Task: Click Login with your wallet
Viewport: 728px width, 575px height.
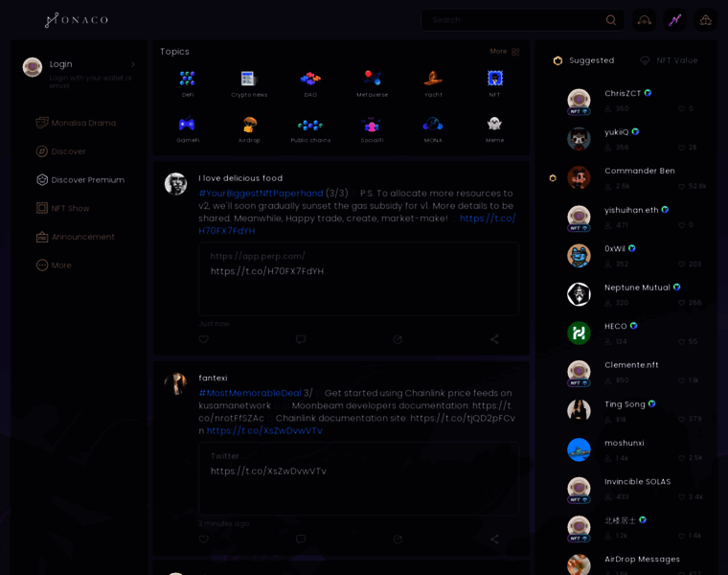Action: [x=91, y=81]
